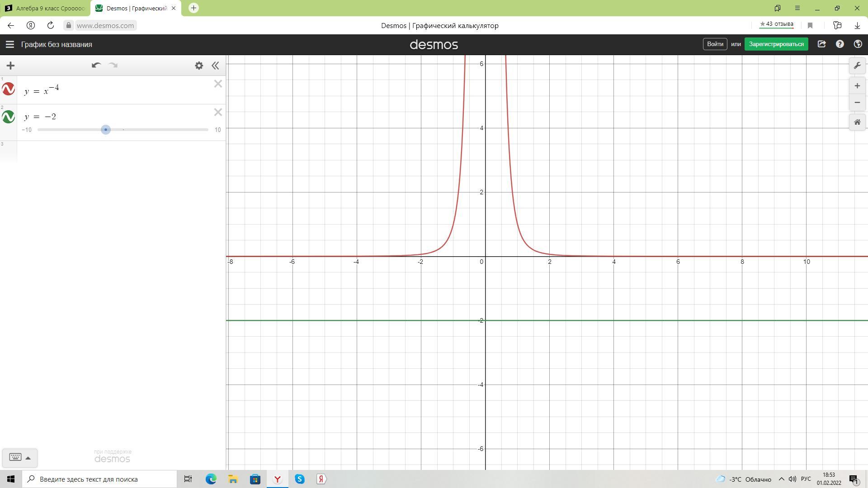Zoom out on the graph
The width and height of the screenshot is (868, 488).
tap(857, 103)
